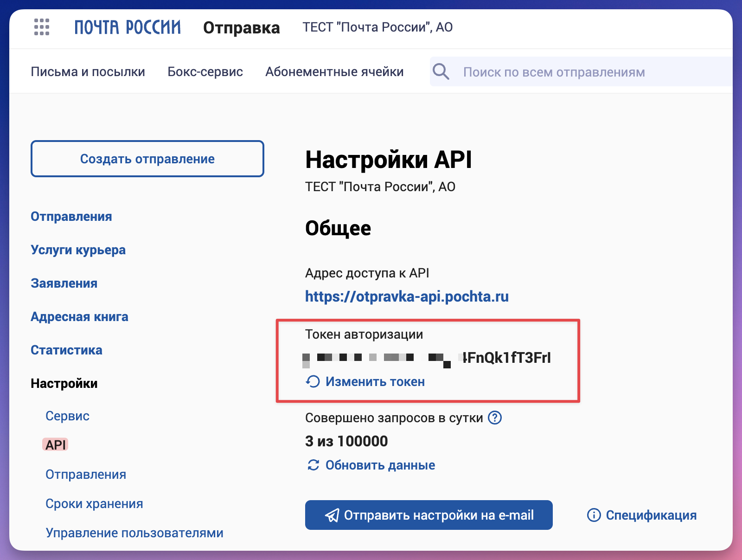Click the Совершено запросов в сутки label

pyautogui.click(x=394, y=418)
